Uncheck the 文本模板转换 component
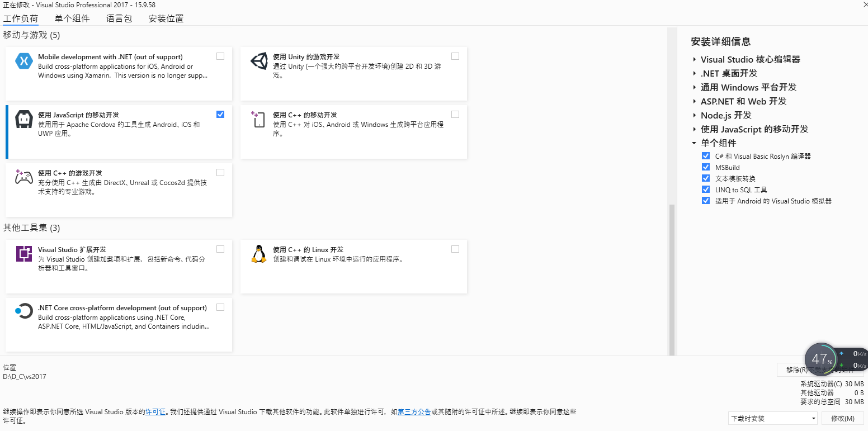Viewport: 868px width, 431px height. 706,178
